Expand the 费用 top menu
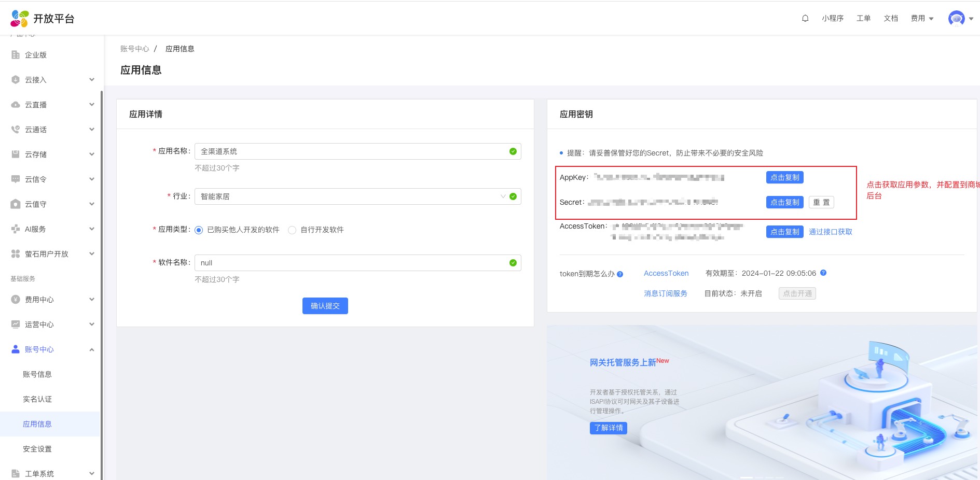This screenshot has height=480, width=980. pyautogui.click(x=922, y=18)
